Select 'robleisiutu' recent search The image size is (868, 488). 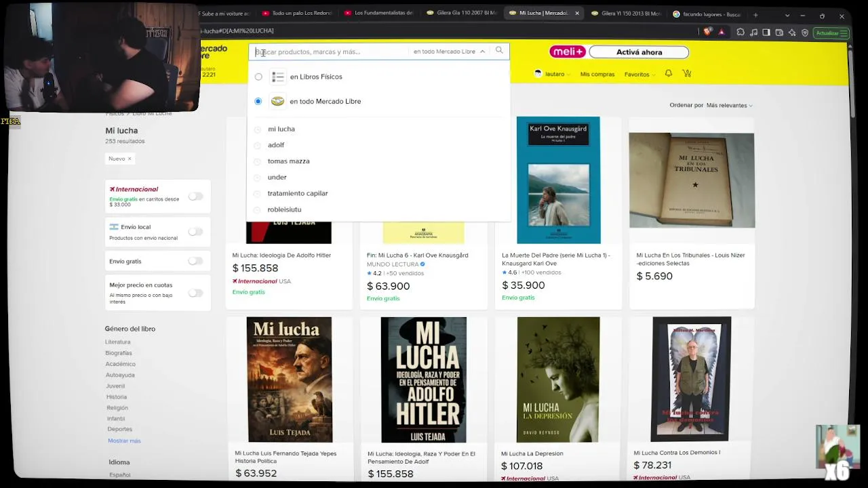[x=284, y=209]
